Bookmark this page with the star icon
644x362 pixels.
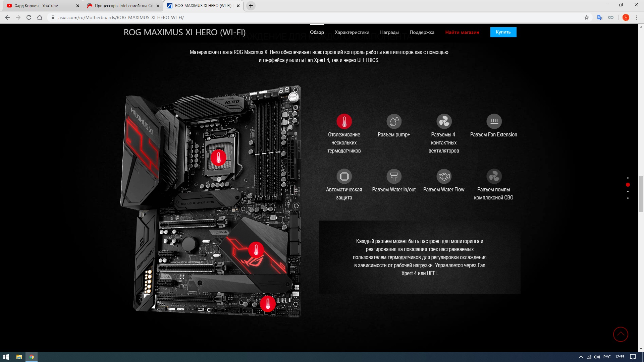(586, 17)
